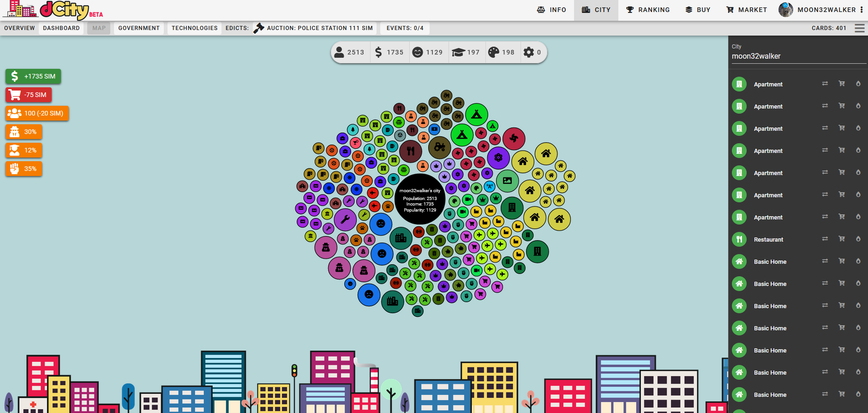Click the popularity smiley stat 1129
The height and width of the screenshot is (413, 868).
pyautogui.click(x=427, y=52)
